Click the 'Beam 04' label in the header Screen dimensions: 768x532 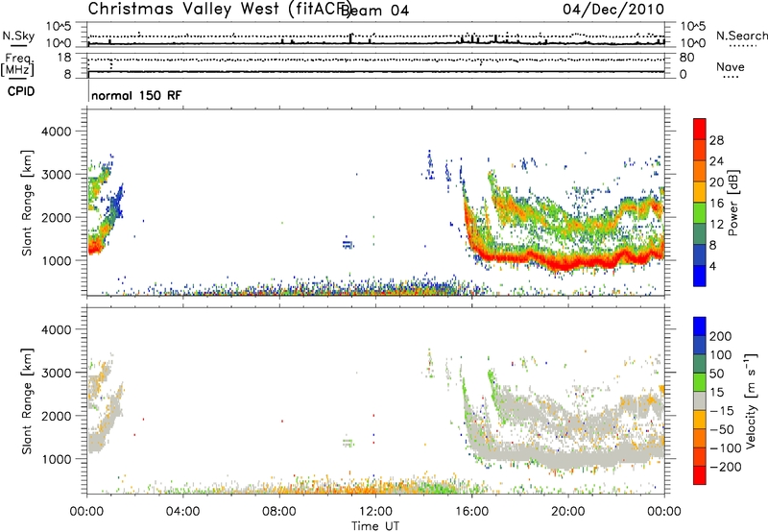coord(374,11)
